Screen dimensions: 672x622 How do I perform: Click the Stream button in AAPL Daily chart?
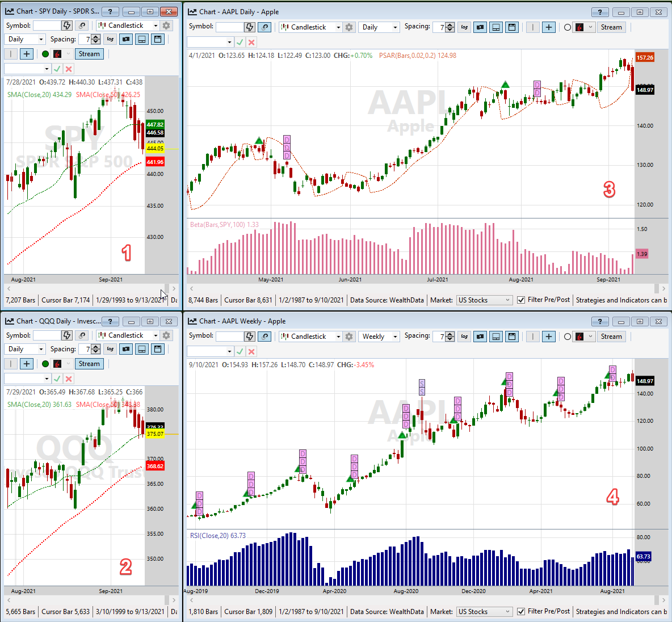(611, 27)
